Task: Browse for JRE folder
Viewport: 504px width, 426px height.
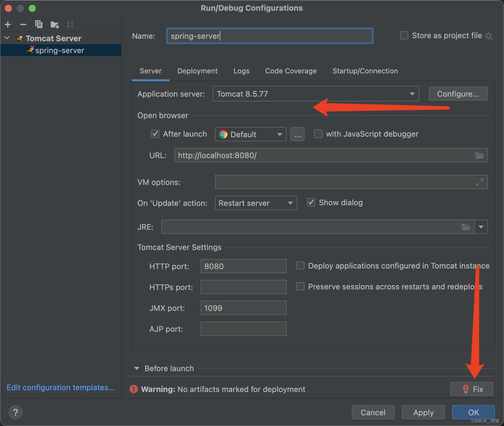Action: 466,227
